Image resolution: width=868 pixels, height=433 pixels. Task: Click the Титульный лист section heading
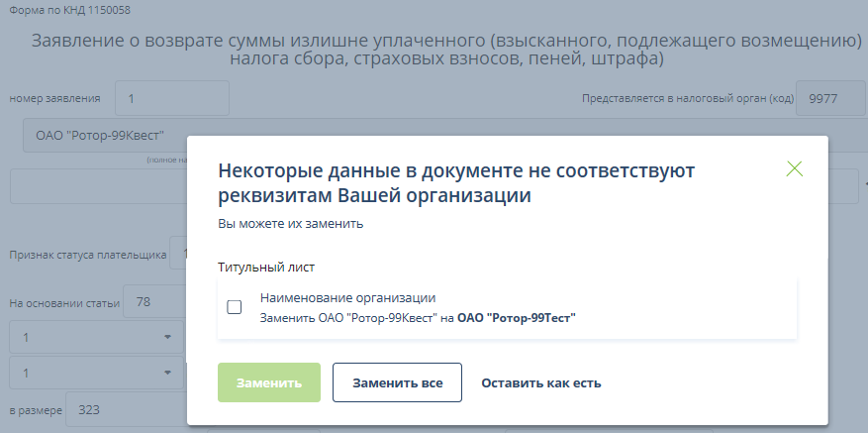tap(265, 267)
